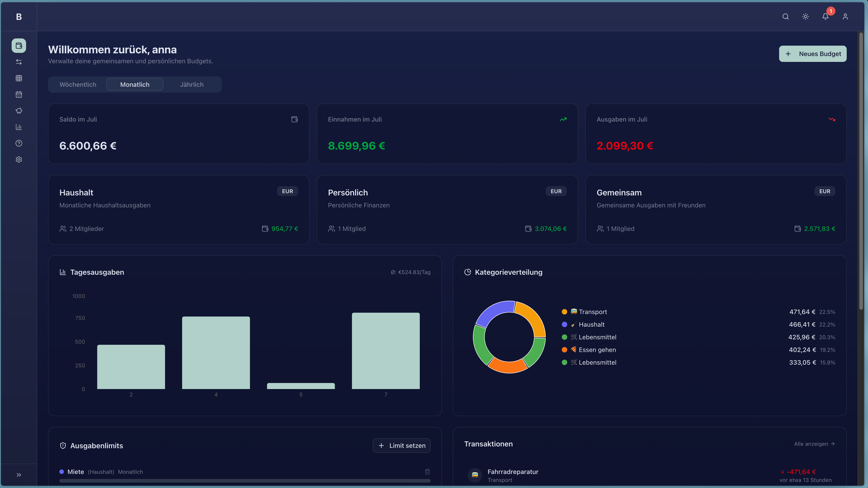Click the 425,96 € Lebensmittel legend row

698,337
